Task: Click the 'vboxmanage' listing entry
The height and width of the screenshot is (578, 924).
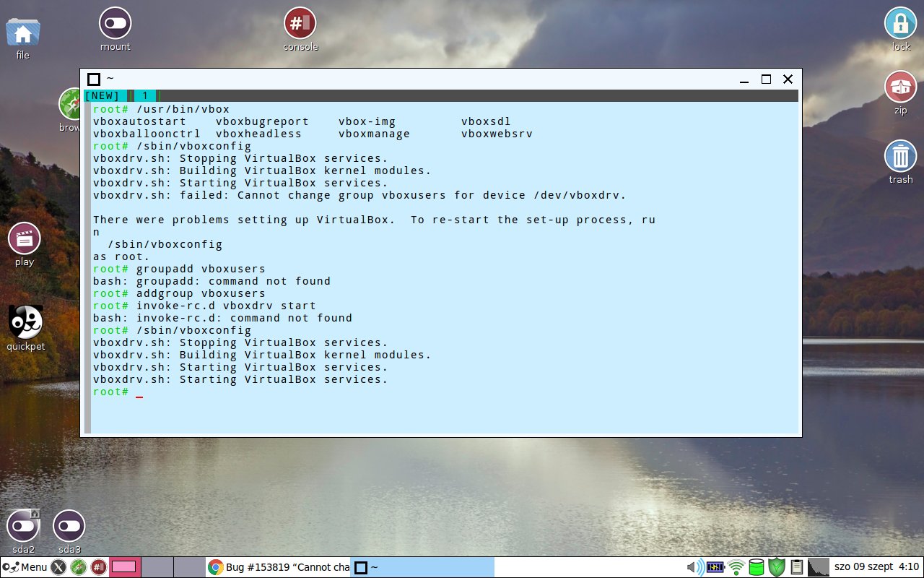Action: point(374,134)
